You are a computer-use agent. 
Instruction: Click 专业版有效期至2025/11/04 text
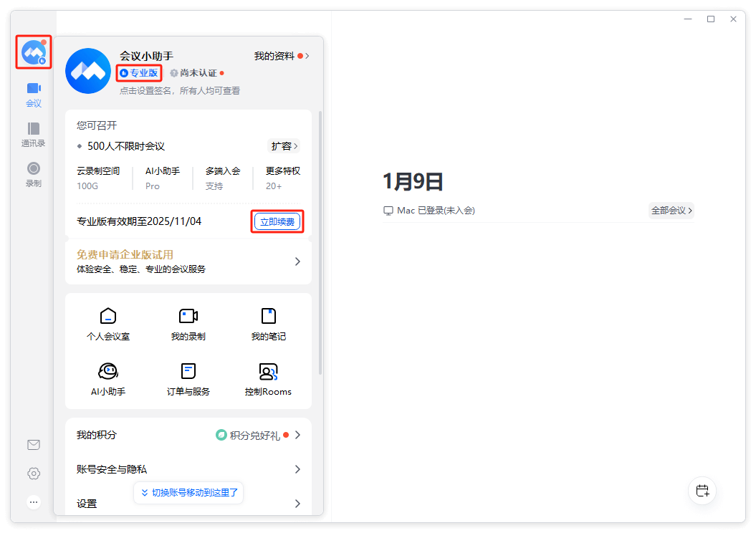pos(139,221)
